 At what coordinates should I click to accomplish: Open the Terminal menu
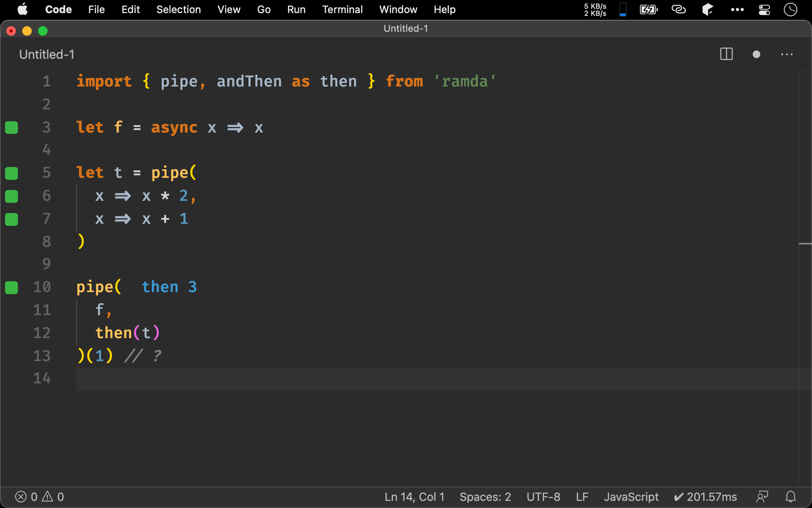342,9
